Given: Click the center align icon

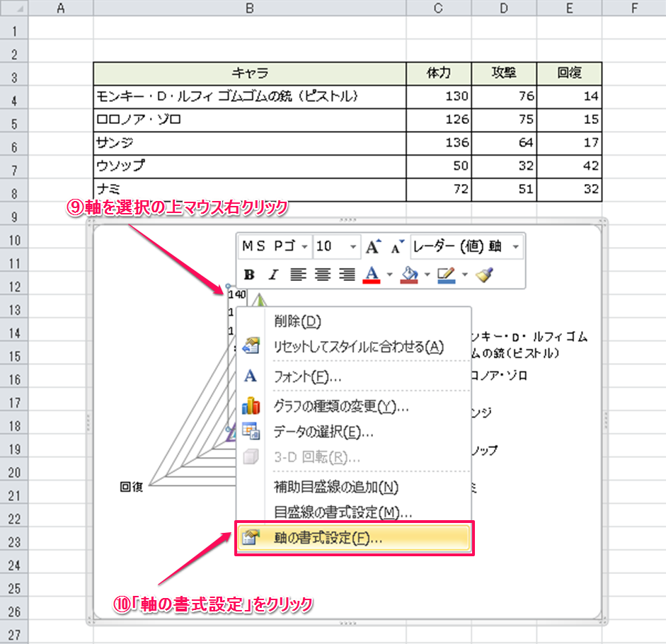Looking at the screenshot, I should click(323, 275).
